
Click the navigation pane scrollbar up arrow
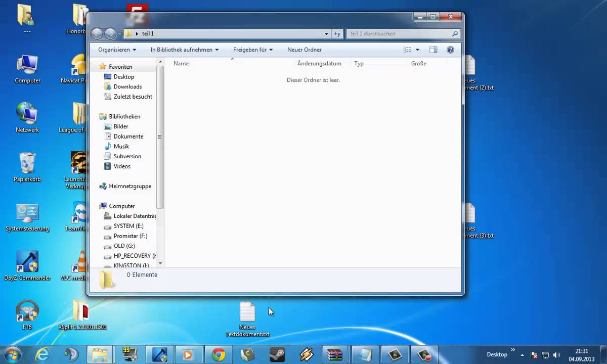pyautogui.click(x=160, y=62)
